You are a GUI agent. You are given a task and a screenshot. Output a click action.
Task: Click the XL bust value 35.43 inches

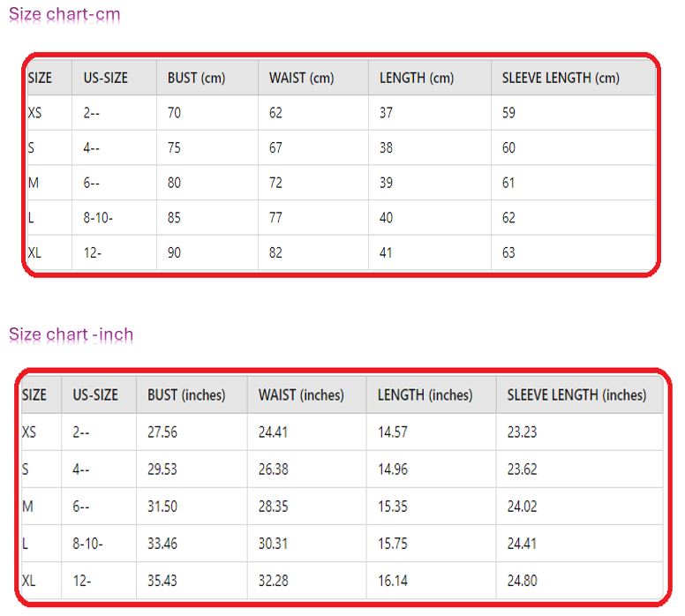coord(162,581)
